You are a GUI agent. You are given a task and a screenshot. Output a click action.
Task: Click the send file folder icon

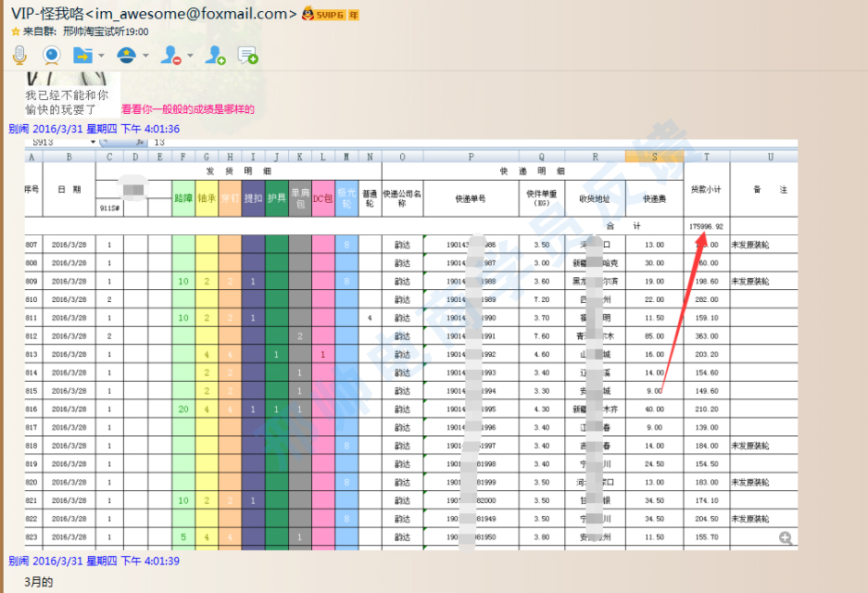click(83, 56)
